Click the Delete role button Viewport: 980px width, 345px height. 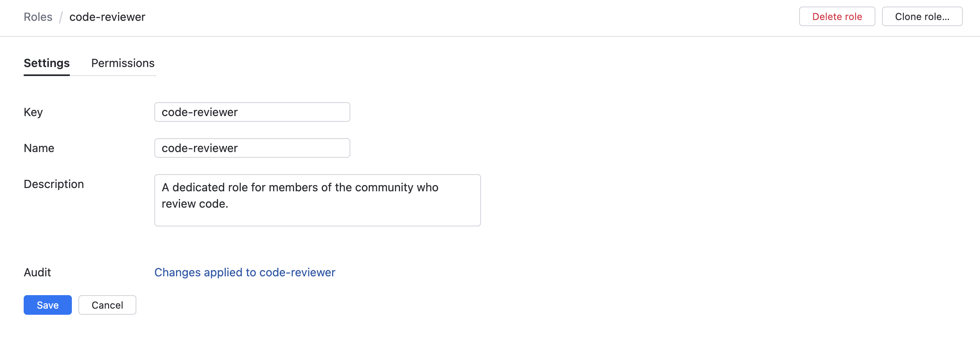pos(837,17)
